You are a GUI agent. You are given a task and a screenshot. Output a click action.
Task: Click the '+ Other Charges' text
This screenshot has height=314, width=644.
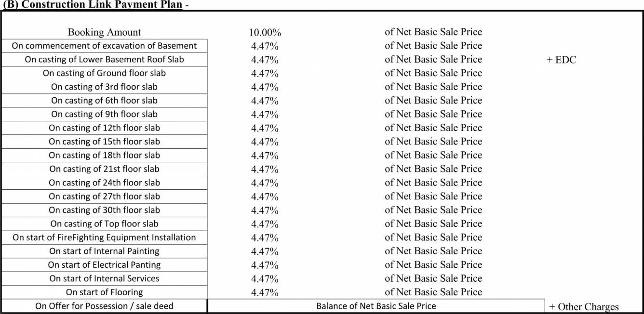(583, 307)
